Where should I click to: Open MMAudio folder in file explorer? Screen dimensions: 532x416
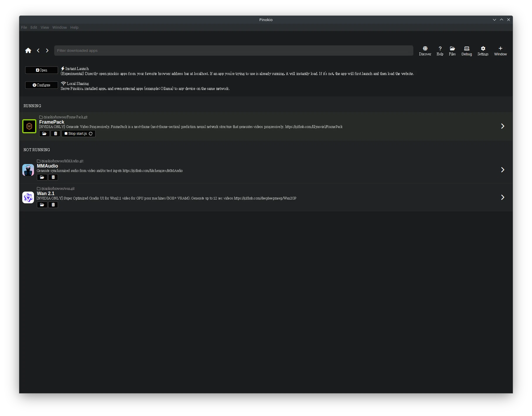42,177
